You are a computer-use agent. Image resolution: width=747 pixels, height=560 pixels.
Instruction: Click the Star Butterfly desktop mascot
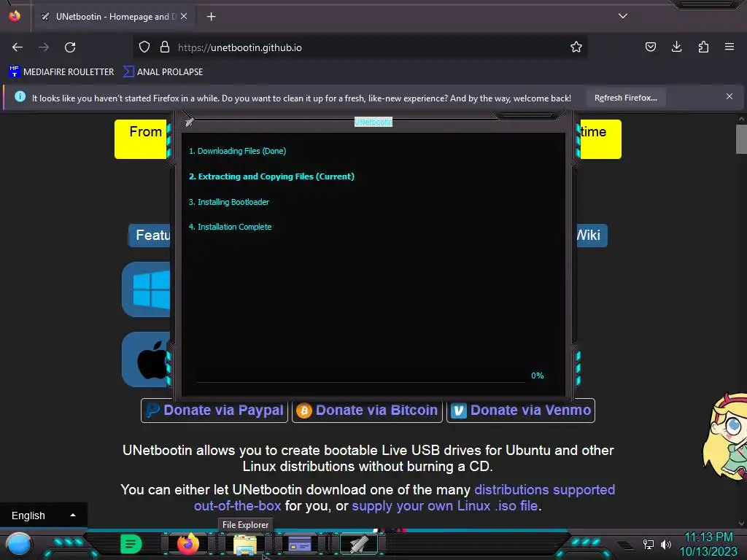[725, 436]
